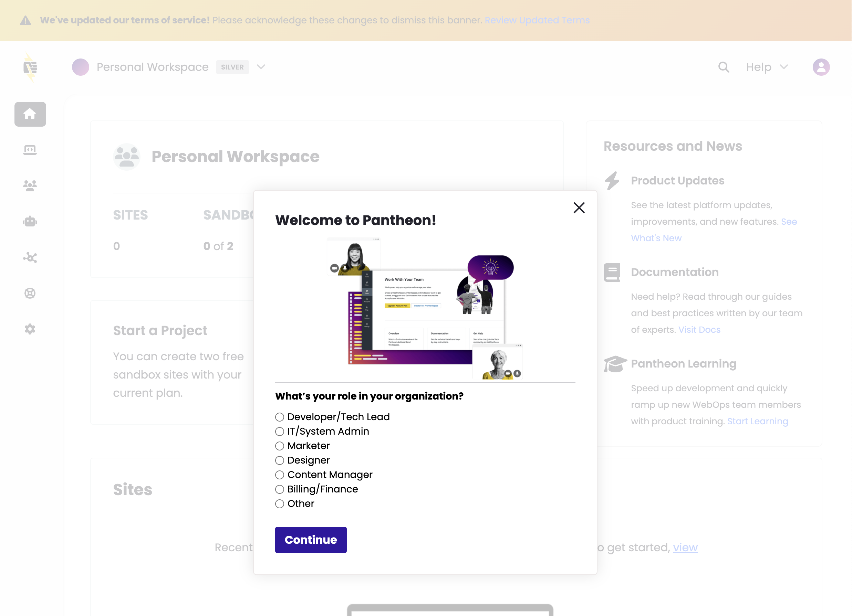Click the search magnifier icon
852x616 pixels.
pyautogui.click(x=724, y=67)
